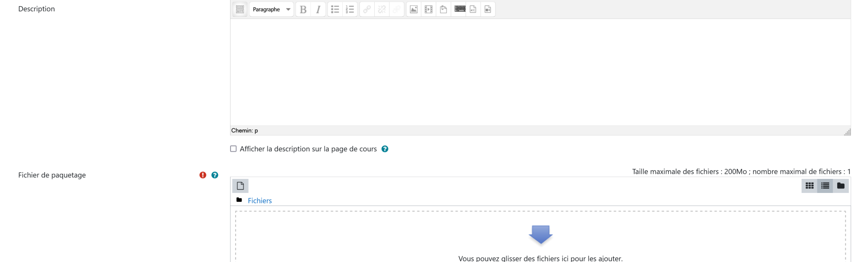The image size is (868, 262).
Task: Enable Afficher la description sur la page
Action: 233,149
